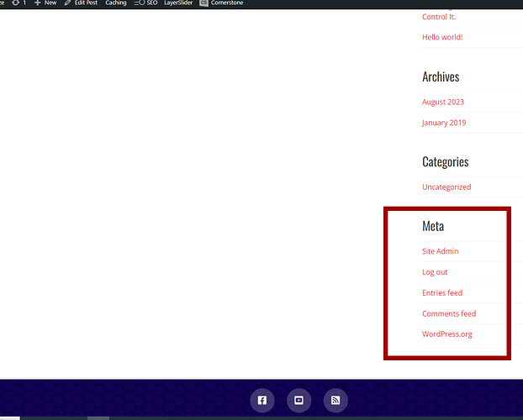Click the updates refresh icon in admin bar
The height and width of the screenshot is (420, 523).
click(x=16, y=3)
